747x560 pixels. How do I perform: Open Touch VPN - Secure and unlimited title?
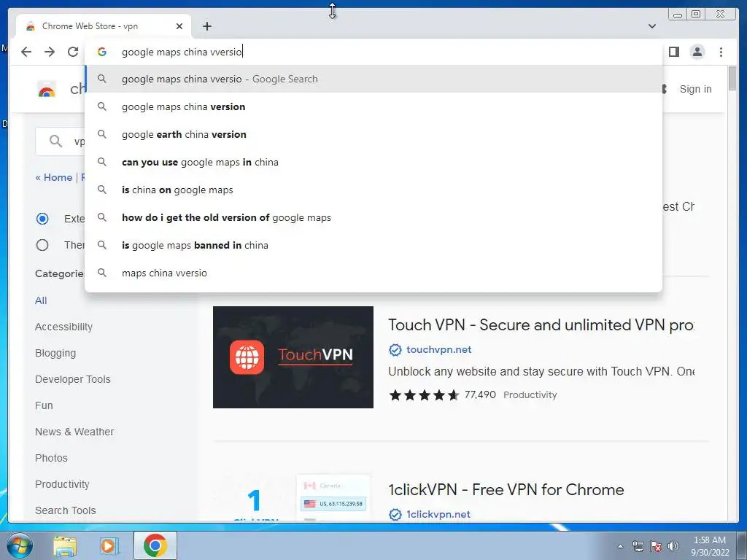pyautogui.click(x=541, y=324)
